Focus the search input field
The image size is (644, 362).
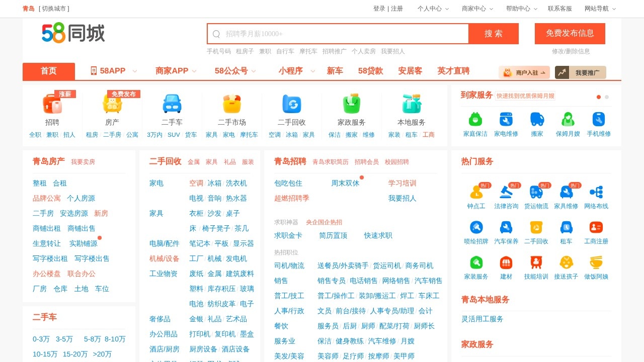pyautogui.click(x=338, y=34)
